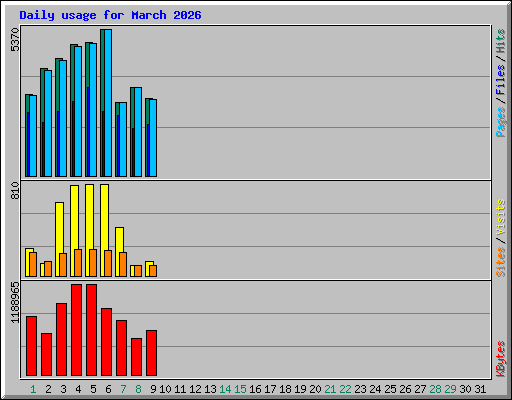This screenshot has height=400, width=512.
Task: Choose the cyan Files bar for day 1
Action: tap(33, 136)
